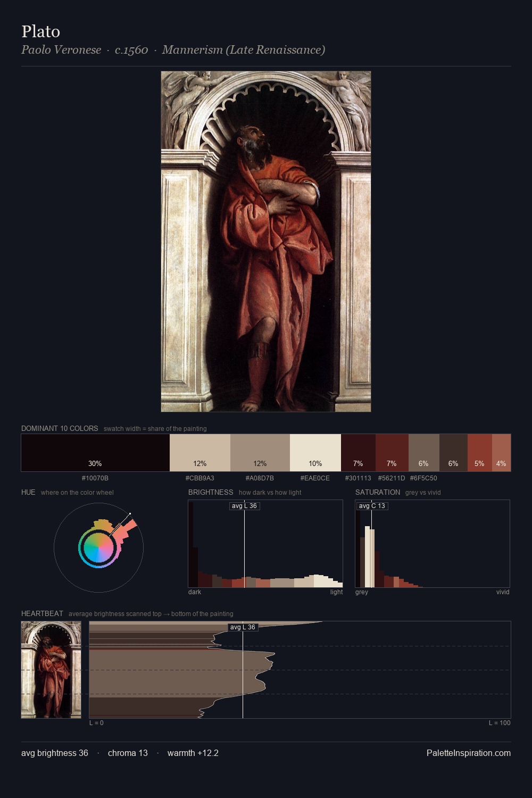The image size is (532, 798).
Task: Click the PaletteInspiration.com link
Action: (x=469, y=753)
